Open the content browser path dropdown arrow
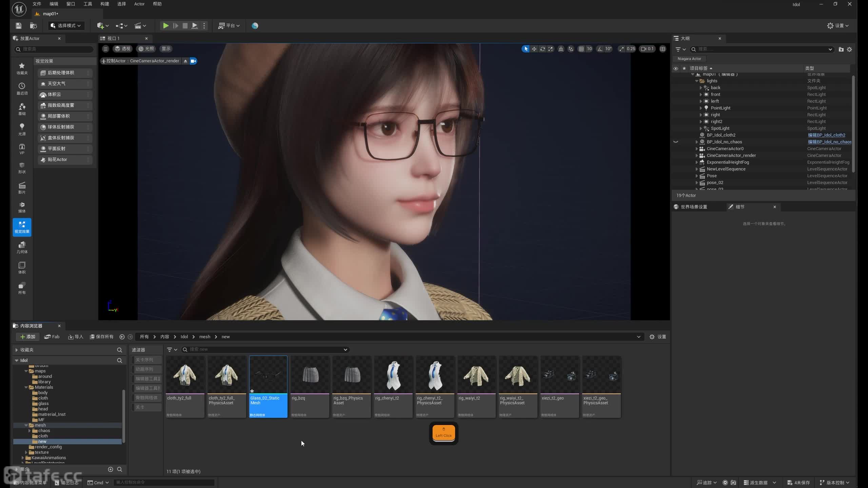The image size is (868, 488). [638, 337]
